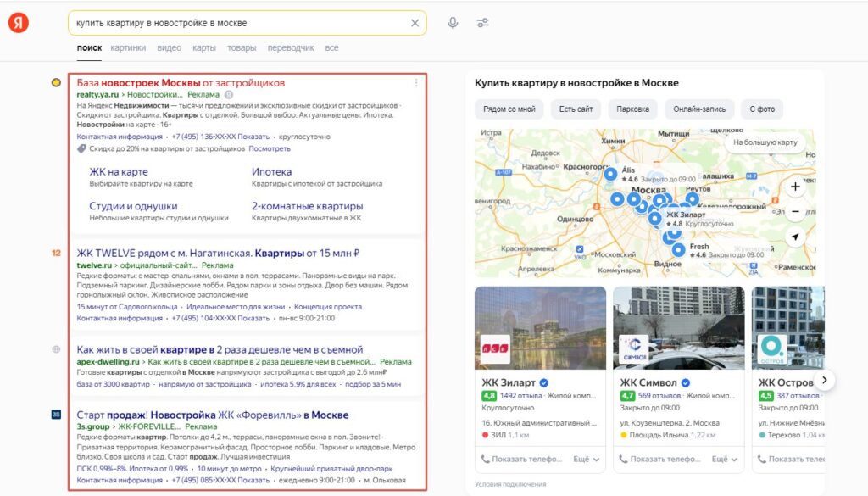Open the все tab

[x=331, y=48]
